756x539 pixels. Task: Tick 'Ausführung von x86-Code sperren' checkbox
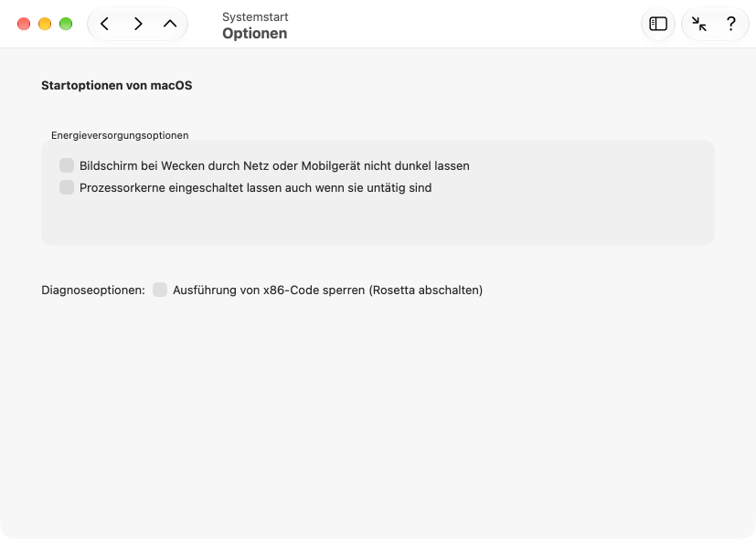[x=160, y=290]
